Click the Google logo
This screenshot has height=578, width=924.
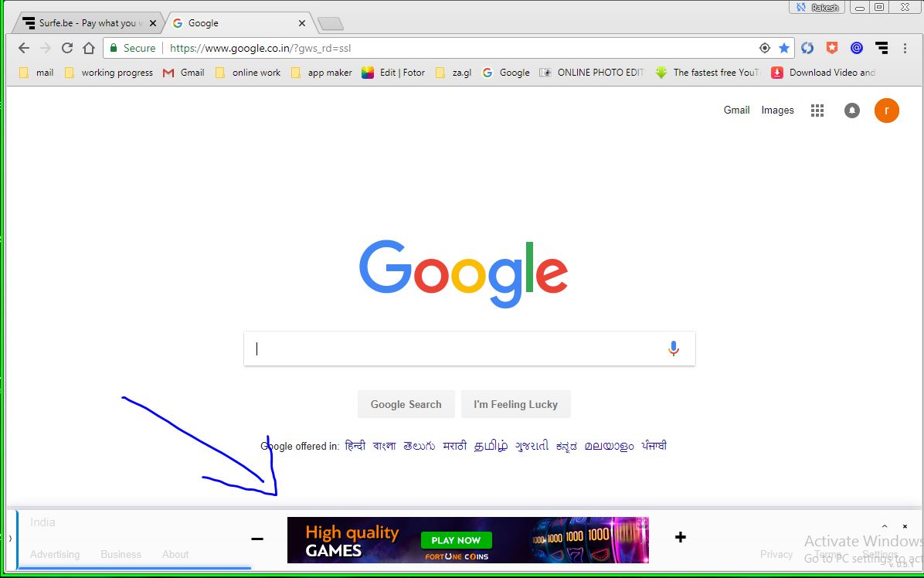click(464, 273)
